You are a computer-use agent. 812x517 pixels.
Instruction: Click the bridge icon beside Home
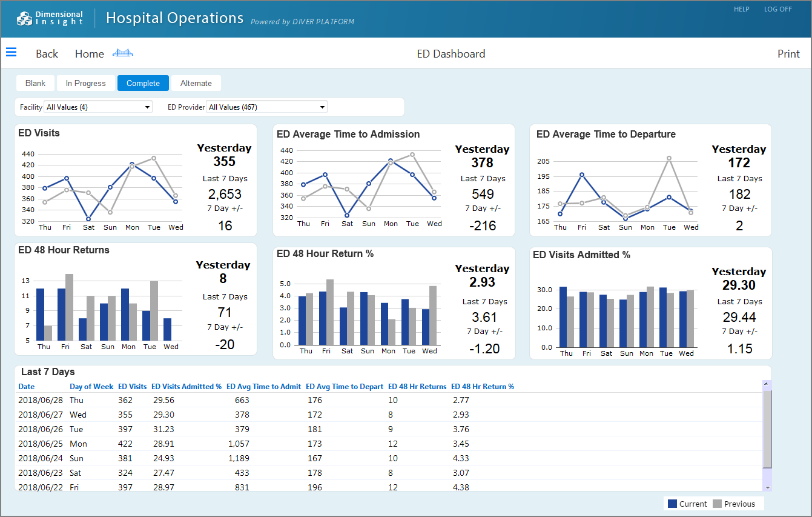123,52
